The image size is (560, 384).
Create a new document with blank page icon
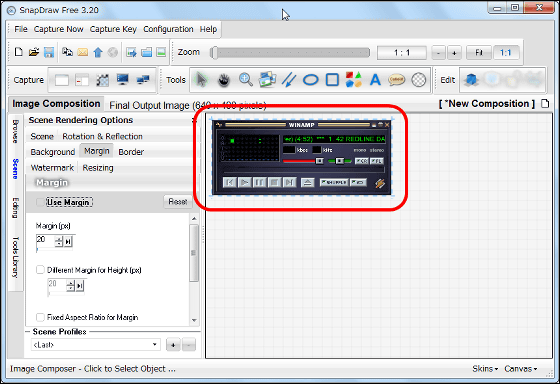(x=19, y=52)
